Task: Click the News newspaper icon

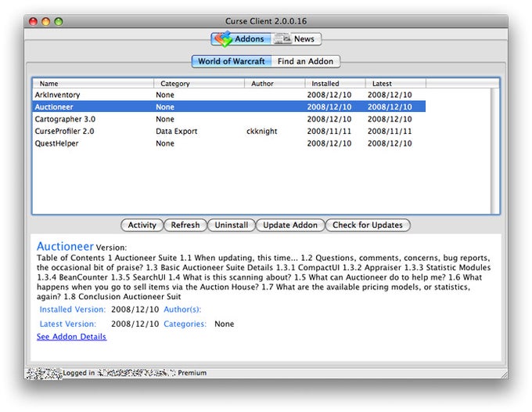Action: [x=282, y=38]
